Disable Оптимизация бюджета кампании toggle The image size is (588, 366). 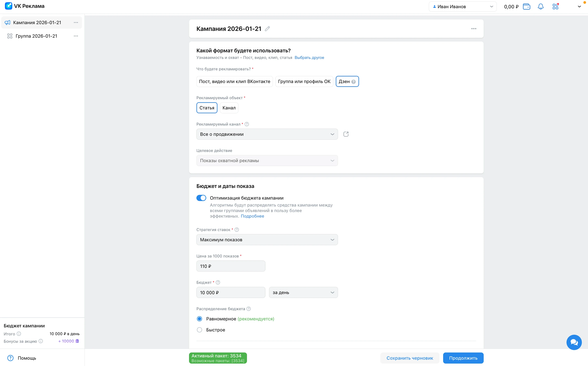201,198
